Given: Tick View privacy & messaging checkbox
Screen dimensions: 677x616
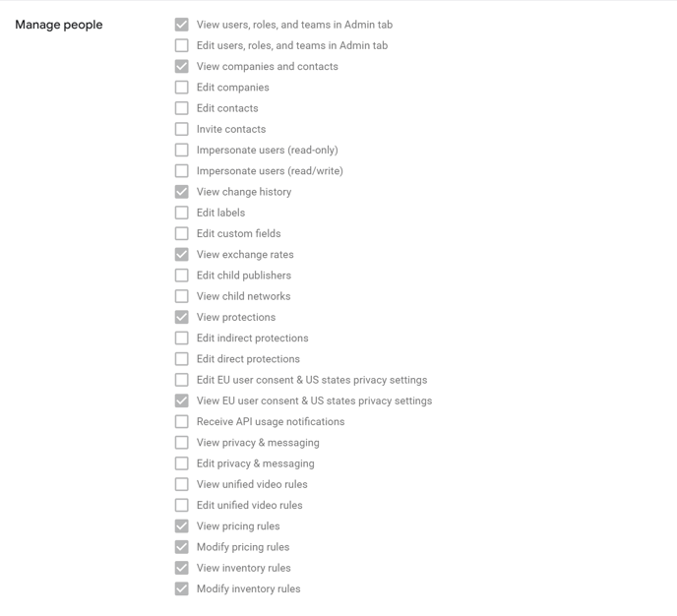Looking at the screenshot, I should point(182,443).
